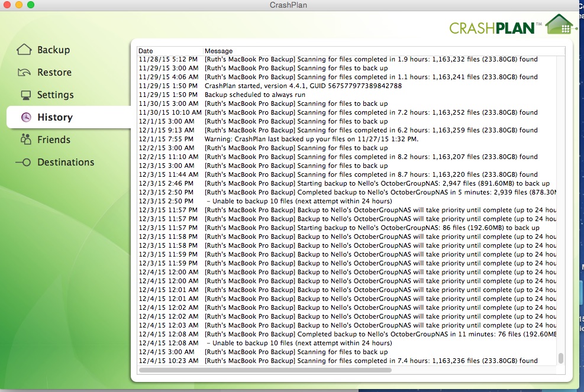Select the 12/2/15 3:00 AM scanning row

[347, 148]
